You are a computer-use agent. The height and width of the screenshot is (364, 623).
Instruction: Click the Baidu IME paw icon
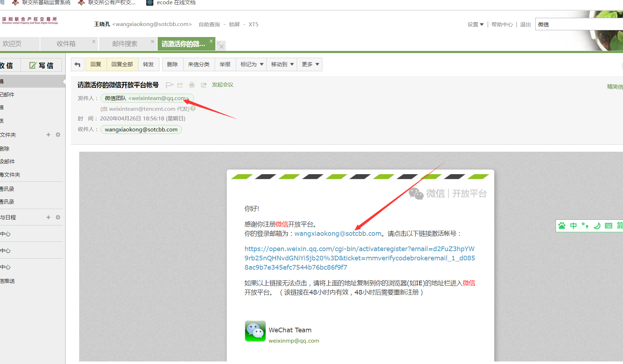pyautogui.click(x=562, y=226)
